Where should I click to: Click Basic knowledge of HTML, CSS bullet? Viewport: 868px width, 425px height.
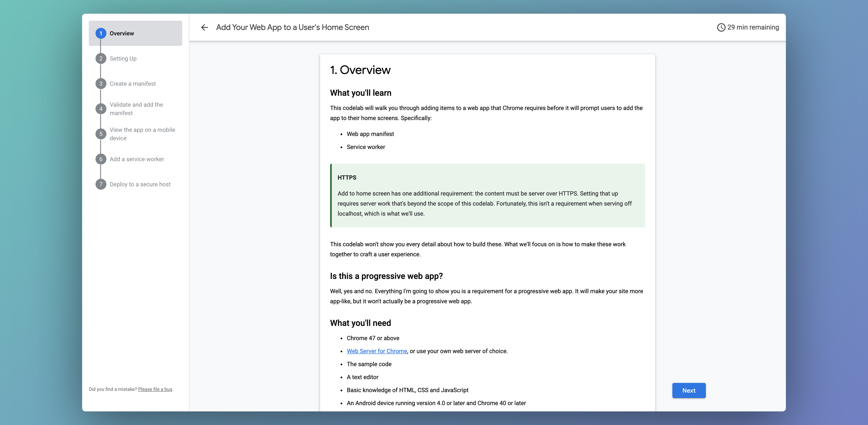[x=407, y=390]
